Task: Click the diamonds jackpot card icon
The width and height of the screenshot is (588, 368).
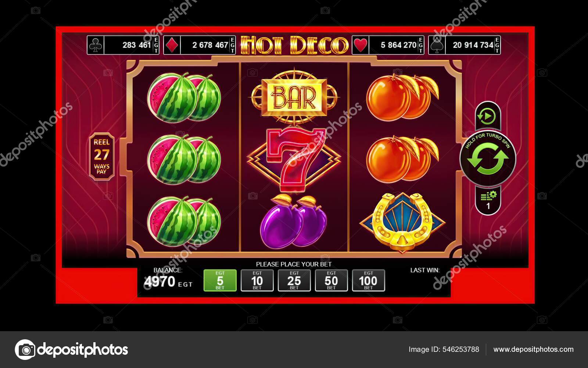Action: (x=172, y=45)
